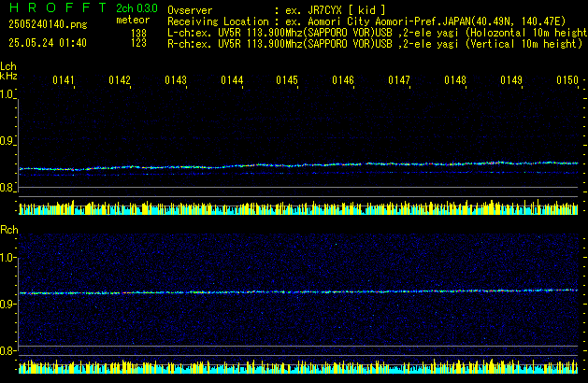Click the Lch 0.8 kHz axis label
This screenshot has height=383, width=588.
7,188
